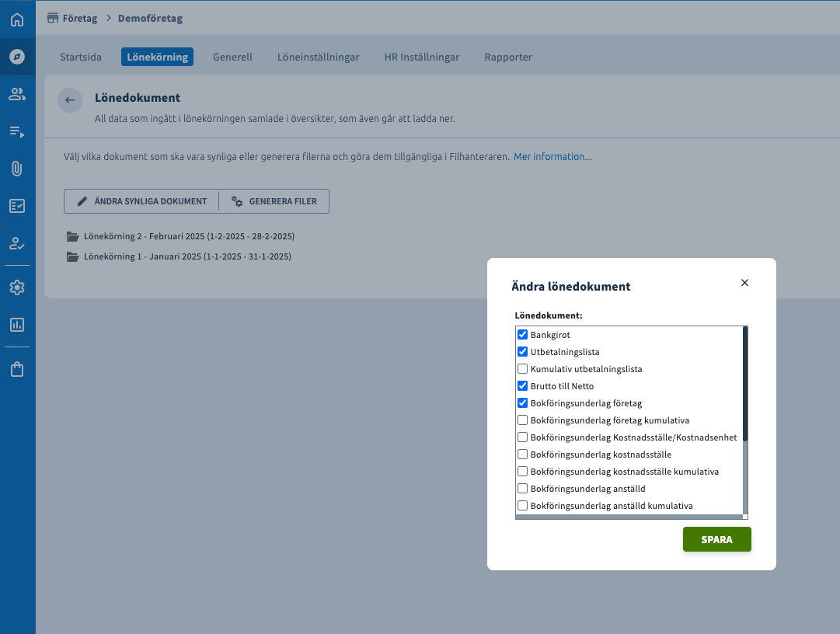Follow the Mer information link
This screenshot has width=840, height=634.
[552, 157]
